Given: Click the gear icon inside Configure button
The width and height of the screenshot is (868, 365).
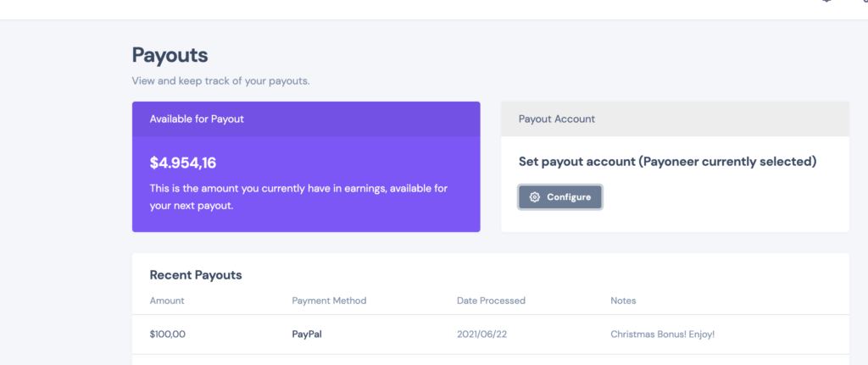Looking at the screenshot, I should (534, 197).
